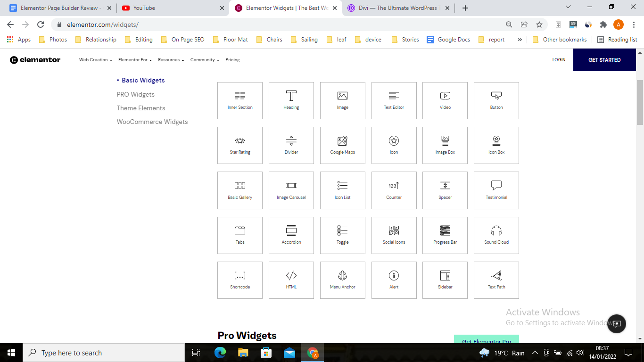Viewport: 644px width, 362px height.
Task: Choose the Menu Anchor widget
Action: point(343,280)
